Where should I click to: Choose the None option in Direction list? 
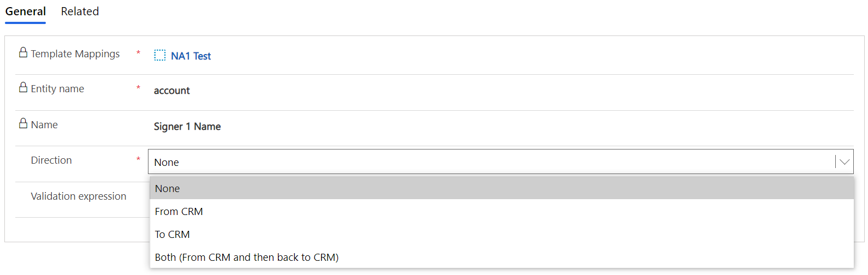502,188
